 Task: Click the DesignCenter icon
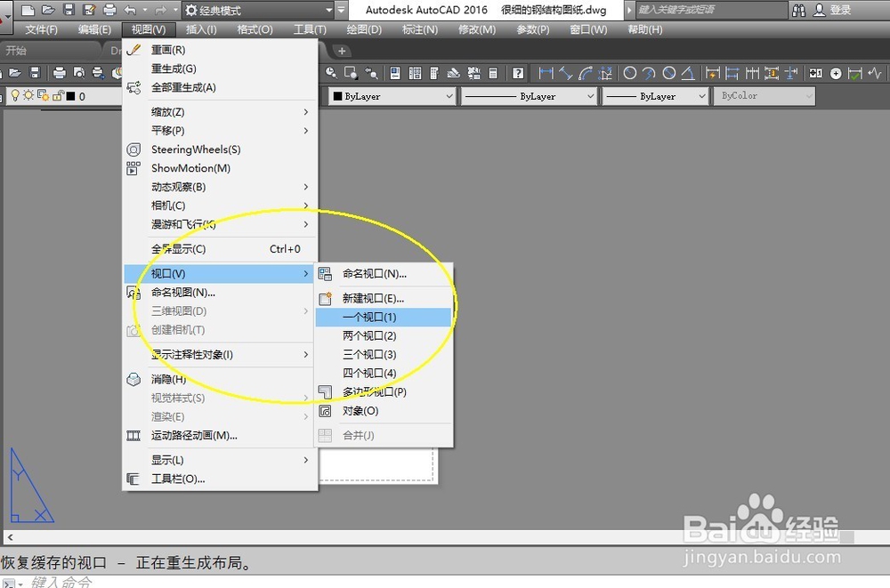pyautogui.click(x=415, y=73)
